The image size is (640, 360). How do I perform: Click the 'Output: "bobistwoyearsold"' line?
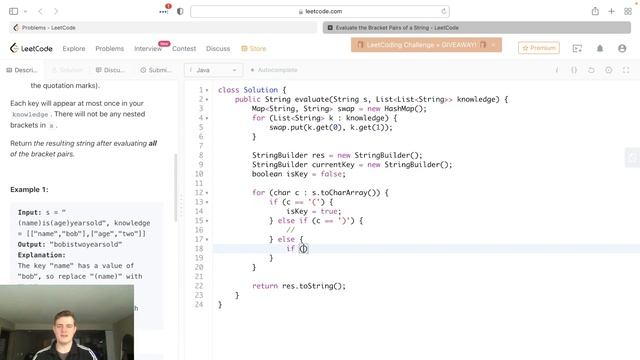coord(70,244)
